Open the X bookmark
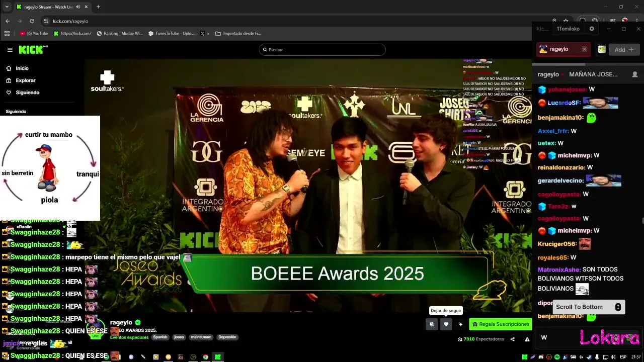This screenshot has height=362, width=644. pos(204,34)
